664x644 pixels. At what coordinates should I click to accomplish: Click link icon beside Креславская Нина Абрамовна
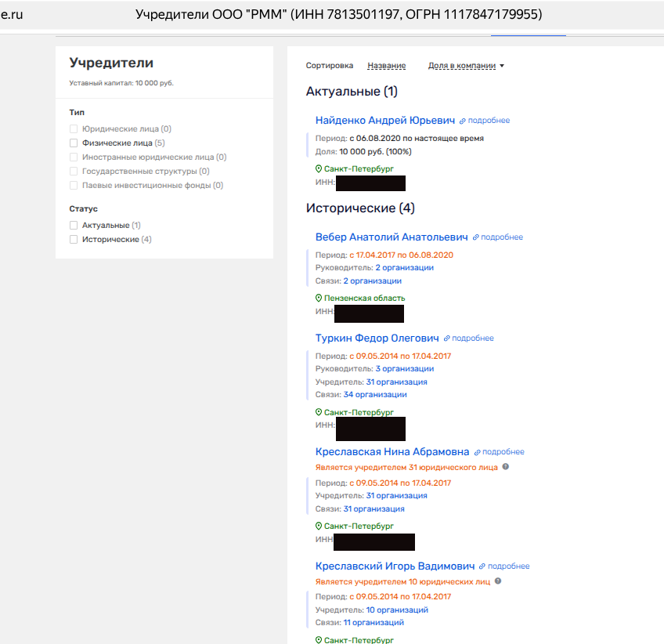(478, 452)
